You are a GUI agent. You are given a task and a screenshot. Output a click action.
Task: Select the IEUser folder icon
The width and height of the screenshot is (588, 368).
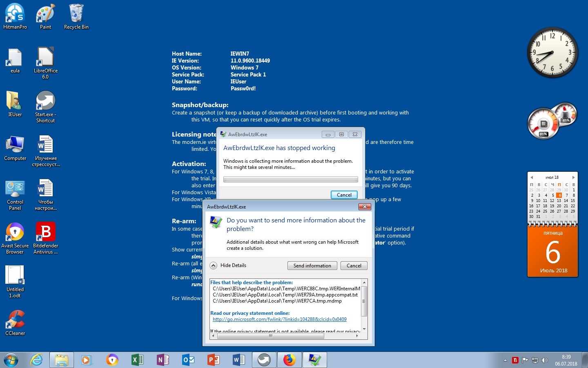coord(15,104)
